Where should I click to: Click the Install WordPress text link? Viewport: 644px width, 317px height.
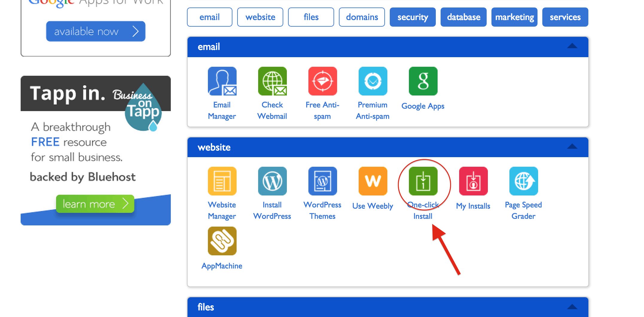point(272,210)
